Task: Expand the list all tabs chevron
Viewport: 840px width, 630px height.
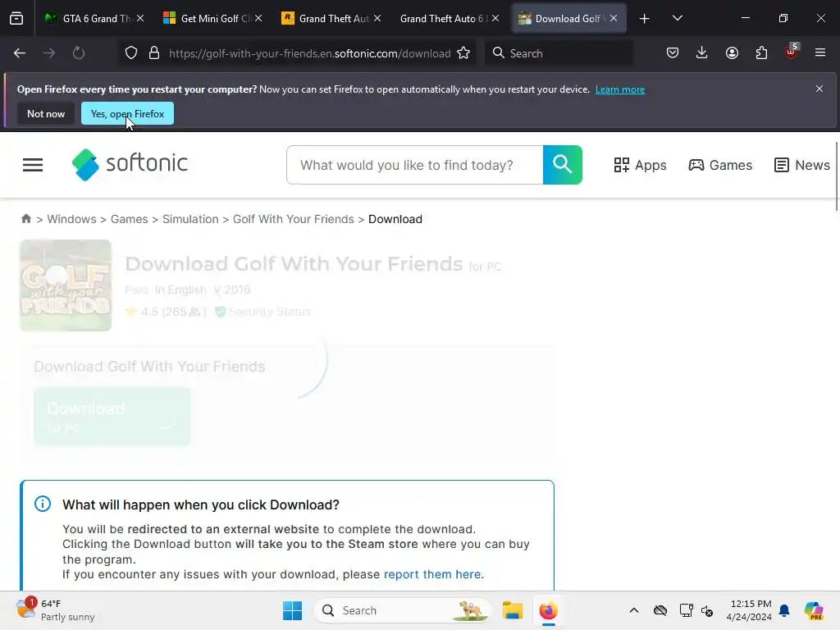Action: (x=677, y=18)
